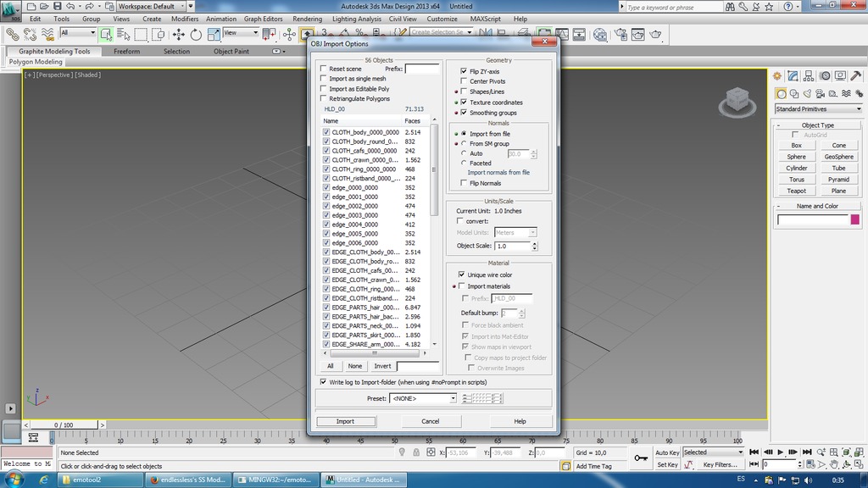
Task: Open the Rendering menu
Action: click(307, 19)
